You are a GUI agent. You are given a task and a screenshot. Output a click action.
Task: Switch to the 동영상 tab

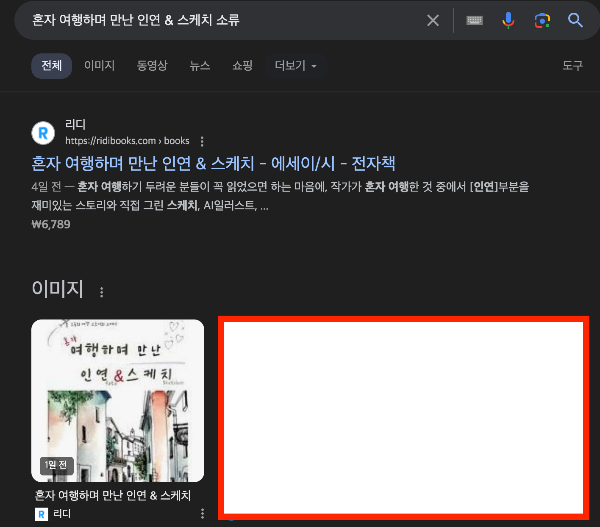pyautogui.click(x=152, y=66)
